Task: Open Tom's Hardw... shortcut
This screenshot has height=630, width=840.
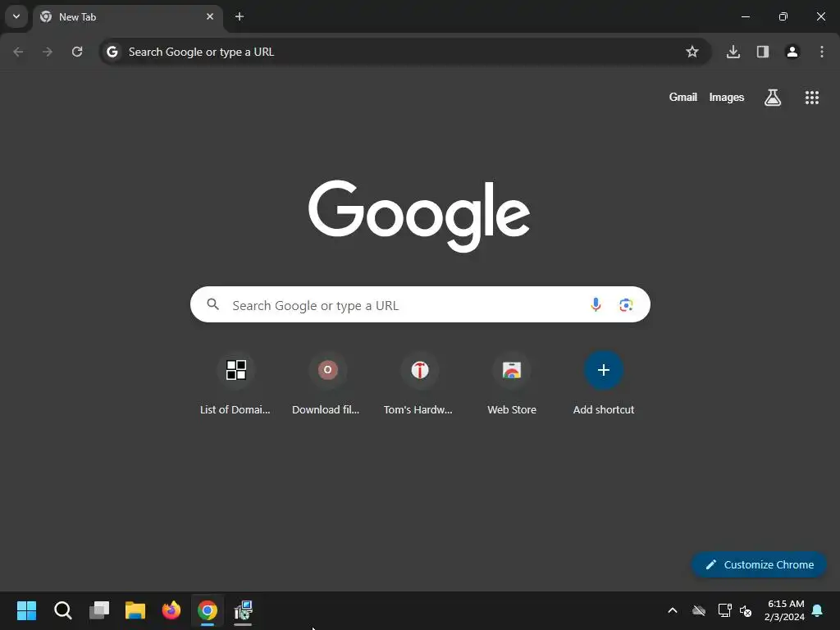Action: coord(419,384)
